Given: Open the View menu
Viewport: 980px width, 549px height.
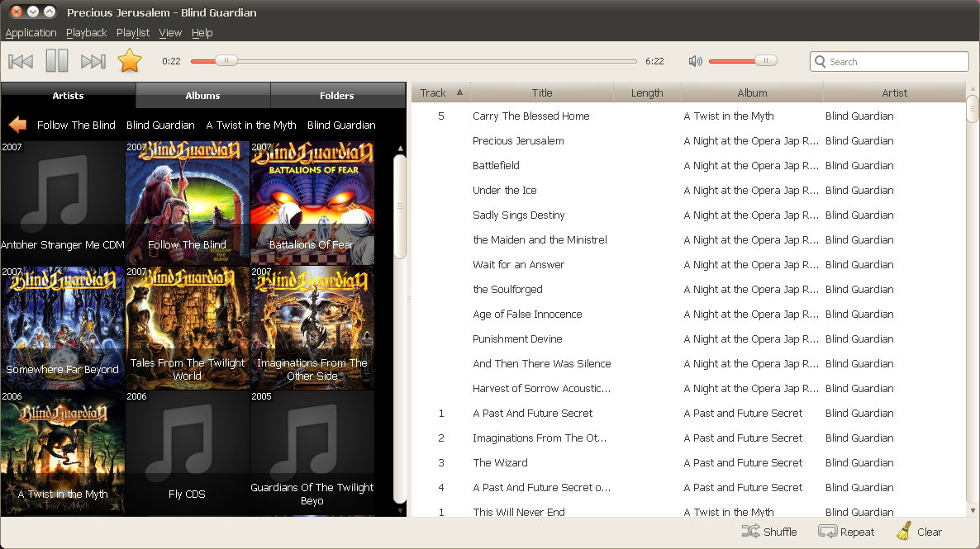Looking at the screenshot, I should pyautogui.click(x=170, y=32).
